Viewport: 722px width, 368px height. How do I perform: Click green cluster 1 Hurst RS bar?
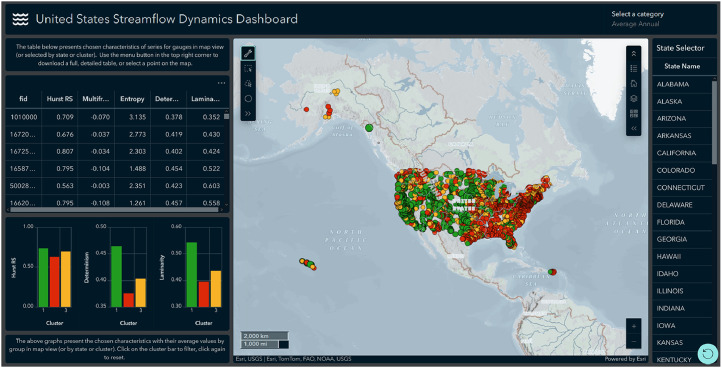point(43,277)
